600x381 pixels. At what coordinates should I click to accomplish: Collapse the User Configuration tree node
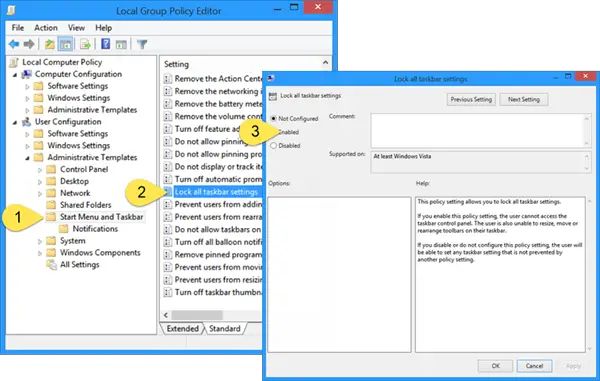(x=15, y=122)
